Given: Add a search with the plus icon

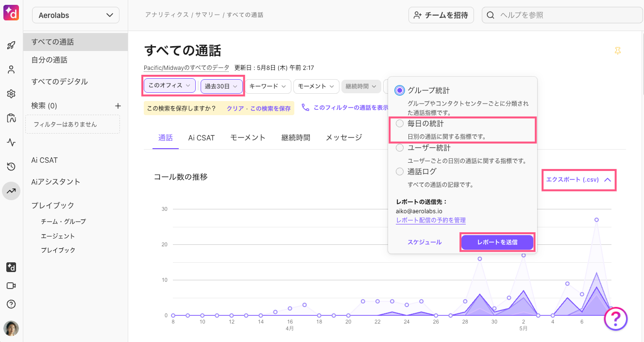Looking at the screenshot, I should tap(118, 105).
